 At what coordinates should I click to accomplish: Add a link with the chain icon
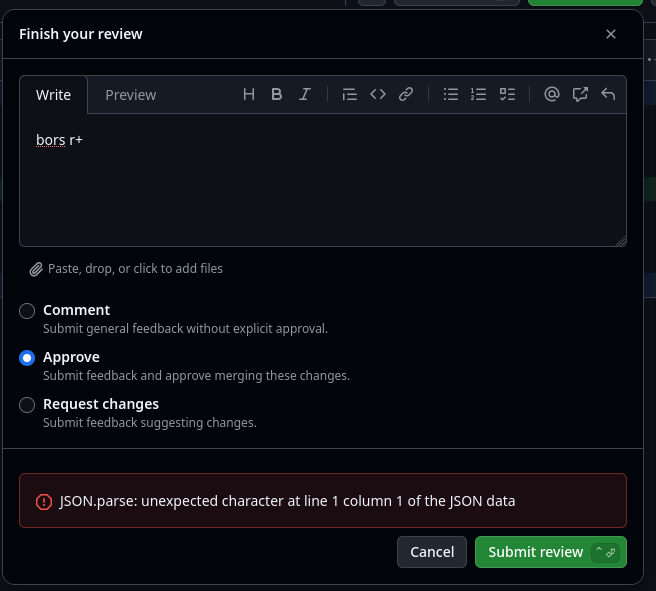click(406, 94)
